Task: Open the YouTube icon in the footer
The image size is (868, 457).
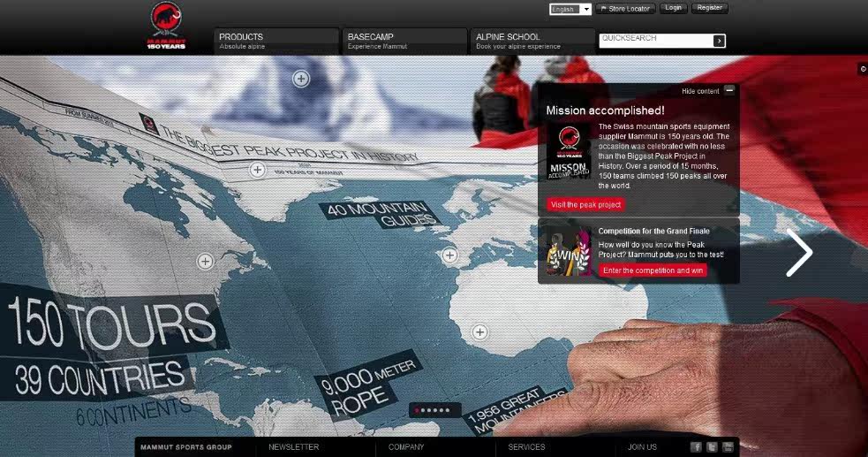Action: click(x=728, y=447)
